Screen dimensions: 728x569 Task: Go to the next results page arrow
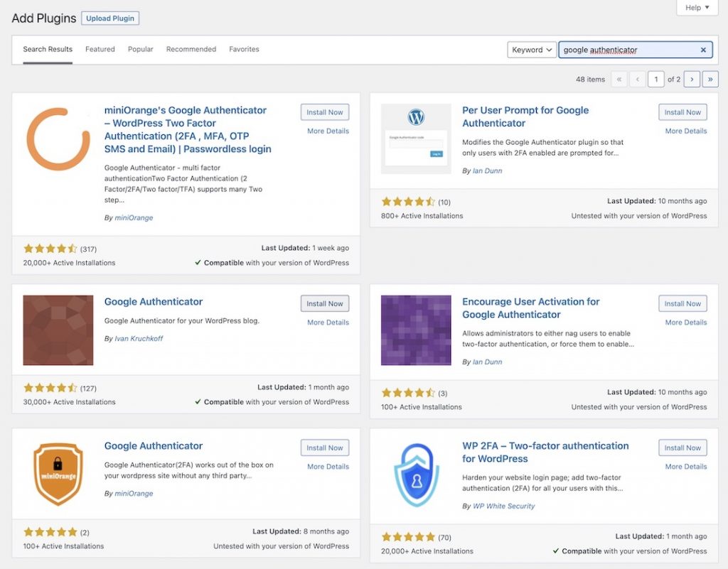tap(692, 80)
